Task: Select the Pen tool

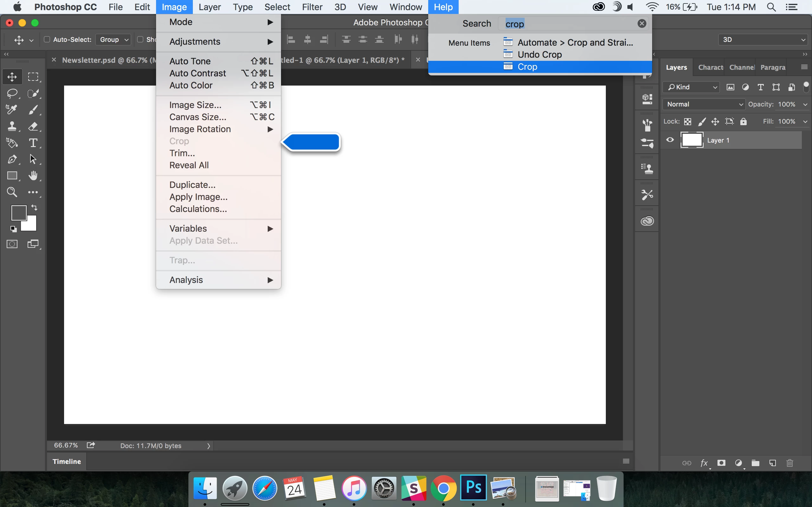Action: 12,159
